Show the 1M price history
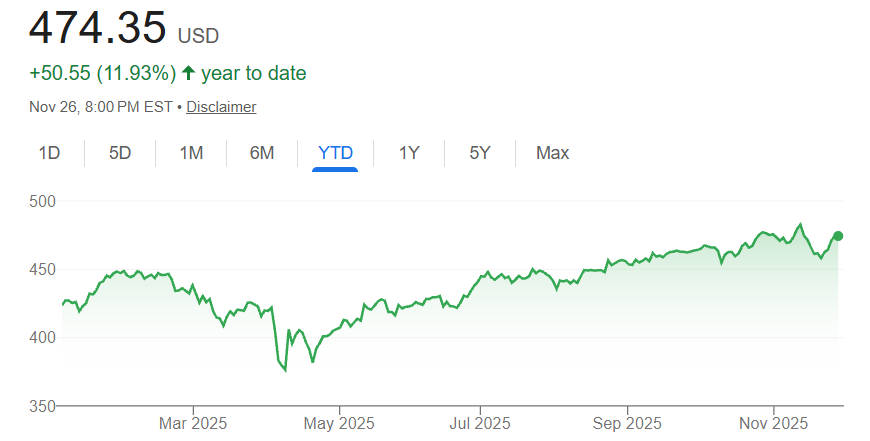870x441 pixels. [191, 153]
